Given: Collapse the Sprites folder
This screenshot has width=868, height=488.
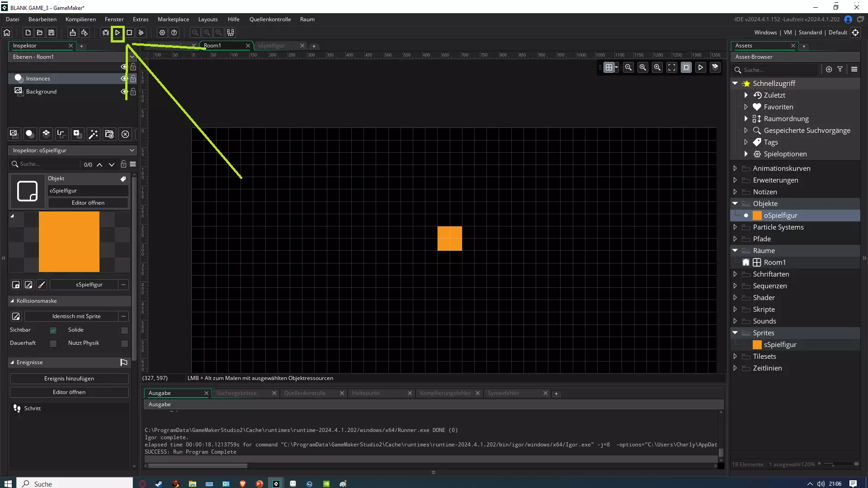Looking at the screenshot, I should coord(735,333).
